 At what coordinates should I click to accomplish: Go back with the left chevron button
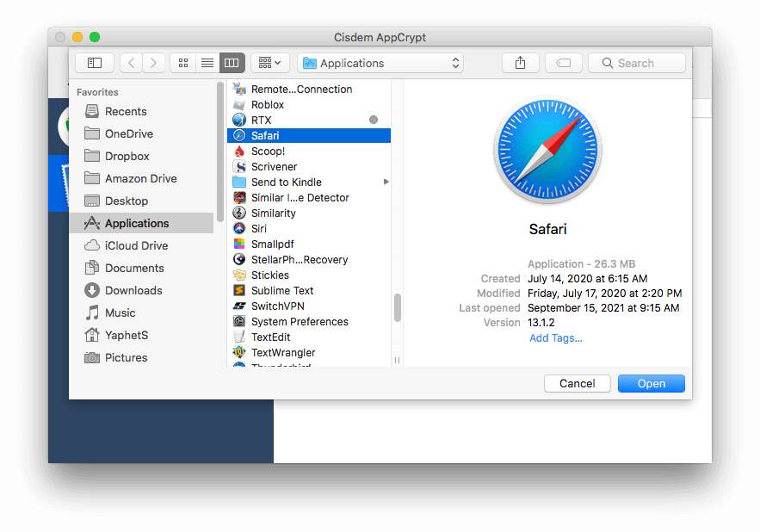(131, 63)
